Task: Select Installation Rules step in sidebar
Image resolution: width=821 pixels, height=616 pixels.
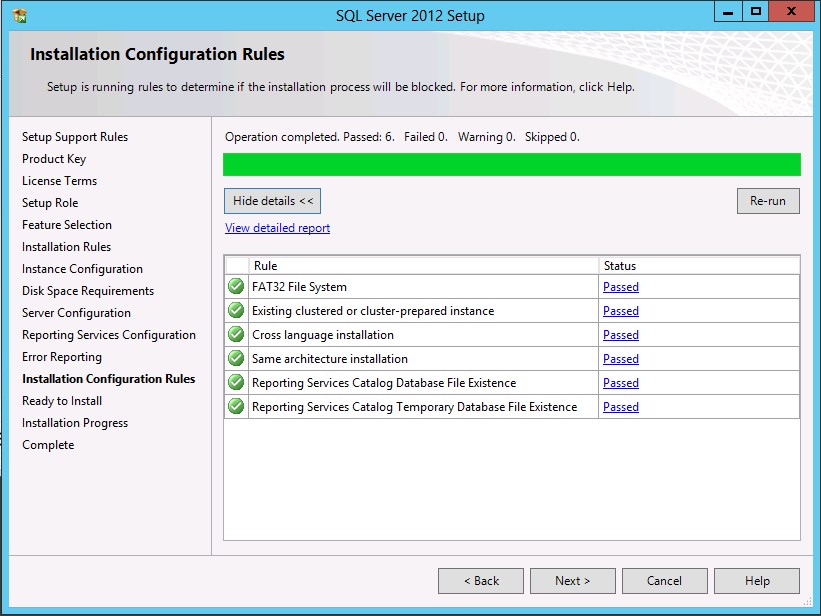Action: [x=66, y=247]
